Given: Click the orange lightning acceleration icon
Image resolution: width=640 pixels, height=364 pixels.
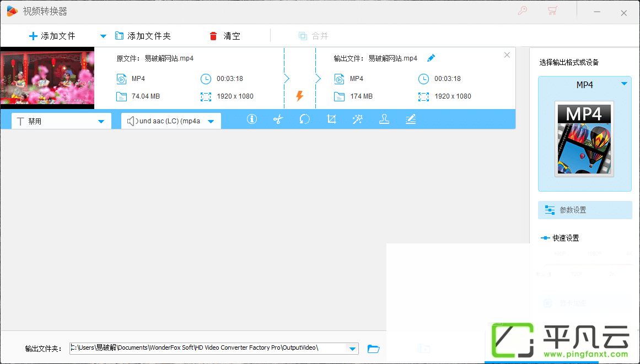Looking at the screenshot, I should pyautogui.click(x=299, y=96).
